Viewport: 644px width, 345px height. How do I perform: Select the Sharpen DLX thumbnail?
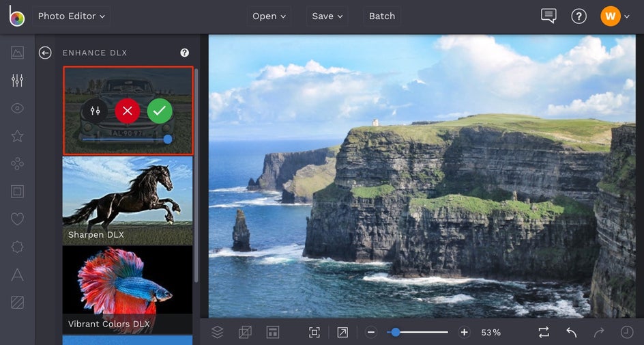128,201
